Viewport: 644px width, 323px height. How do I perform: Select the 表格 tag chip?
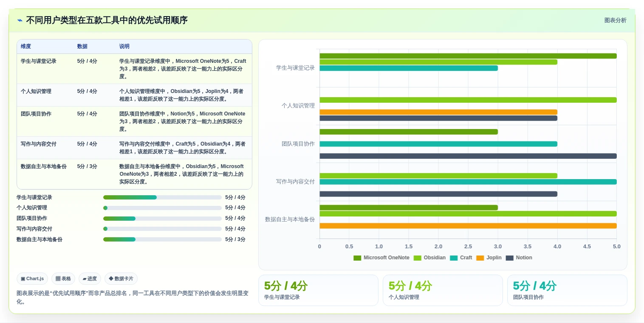point(63,279)
